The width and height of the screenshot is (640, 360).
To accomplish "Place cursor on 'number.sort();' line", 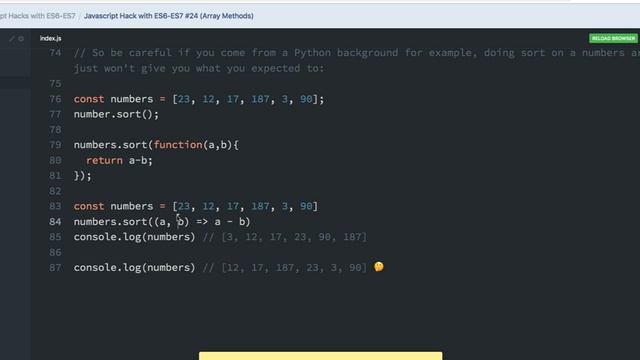I will pyautogui.click(x=116, y=114).
